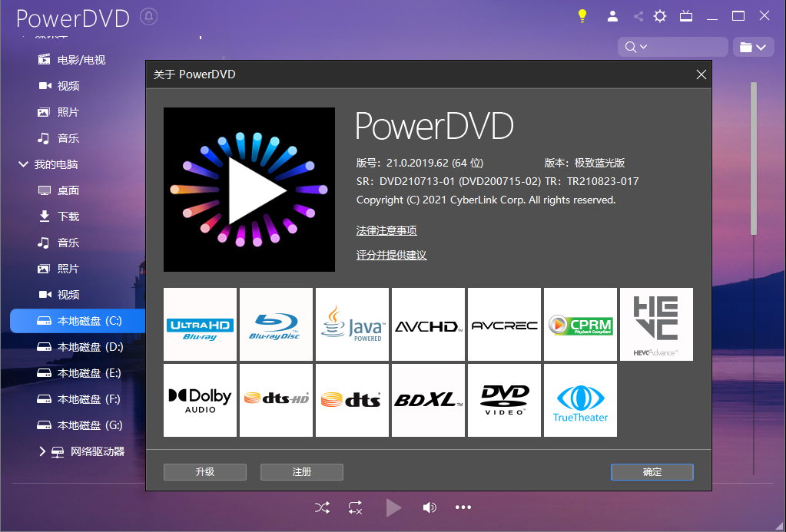
Task: Open more options ellipsis in player bar
Action: tap(463, 507)
